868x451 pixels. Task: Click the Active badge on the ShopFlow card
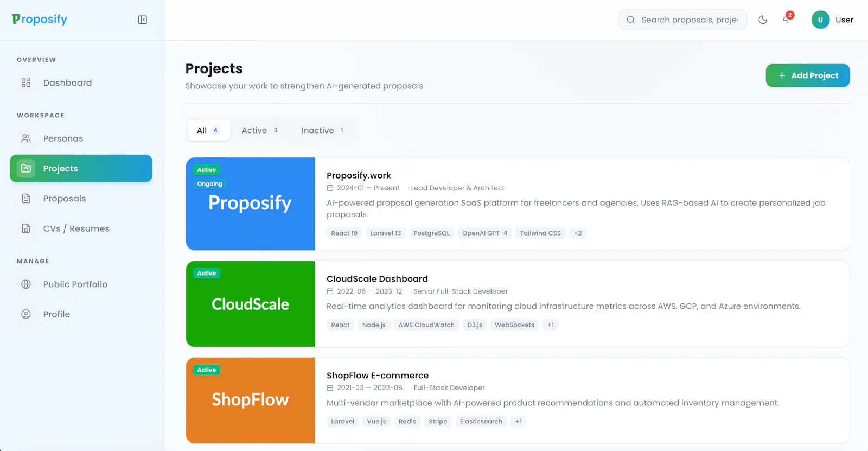(207, 370)
